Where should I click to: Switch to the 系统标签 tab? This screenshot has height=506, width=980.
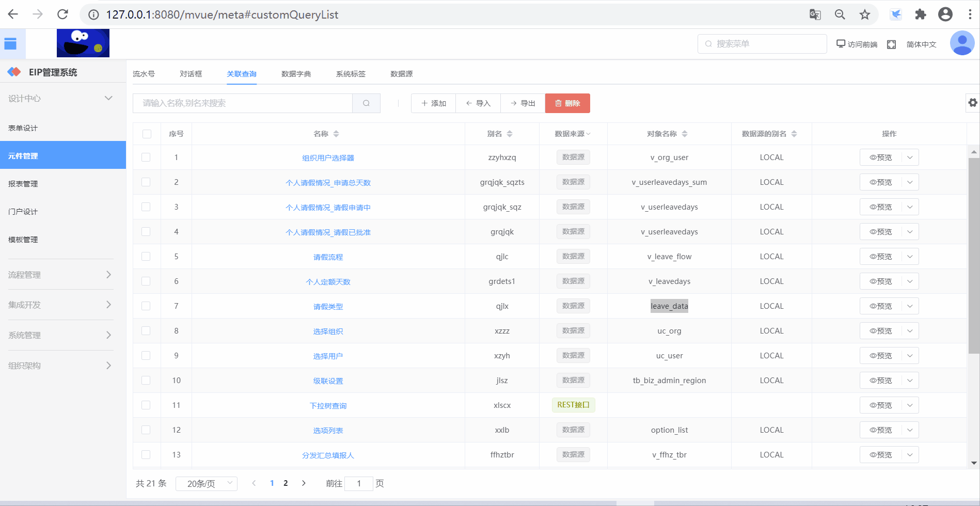351,74
